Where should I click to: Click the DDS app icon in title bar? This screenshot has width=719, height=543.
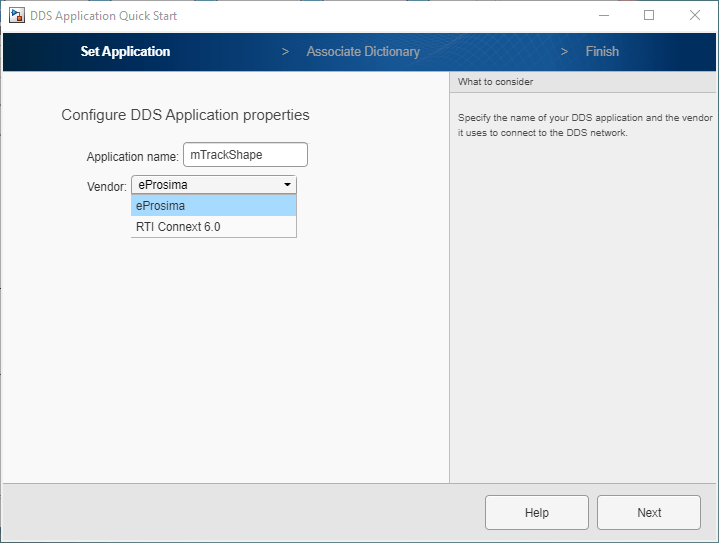17,16
